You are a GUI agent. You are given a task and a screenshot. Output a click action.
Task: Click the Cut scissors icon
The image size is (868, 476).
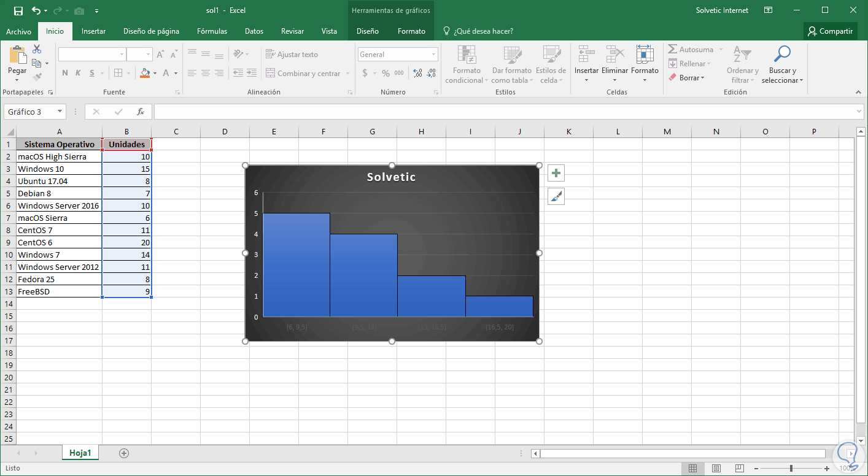pyautogui.click(x=37, y=49)
